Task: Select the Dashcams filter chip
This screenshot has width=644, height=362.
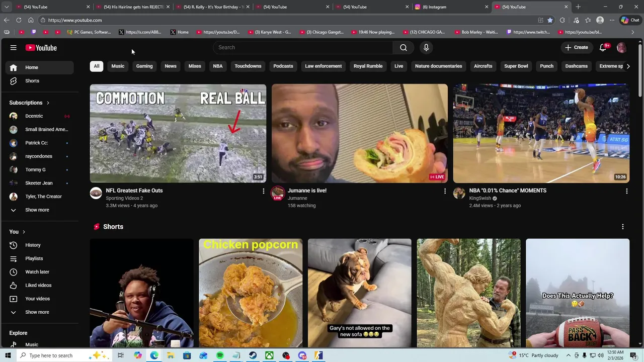Action: 577,66
